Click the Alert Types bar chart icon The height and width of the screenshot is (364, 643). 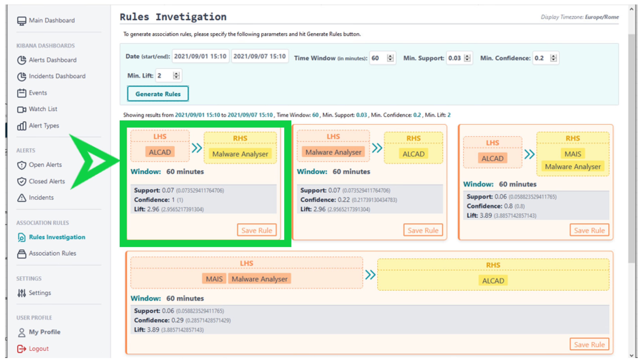21,126
